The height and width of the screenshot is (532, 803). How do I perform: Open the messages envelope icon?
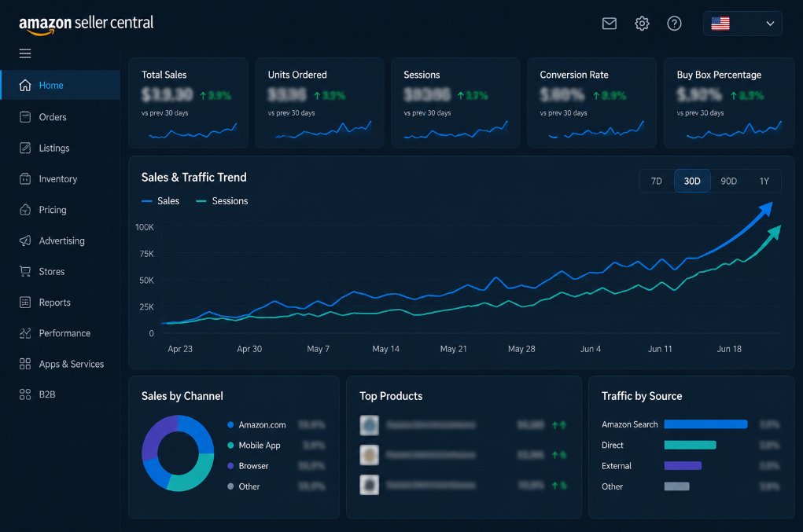coord(609,24)
